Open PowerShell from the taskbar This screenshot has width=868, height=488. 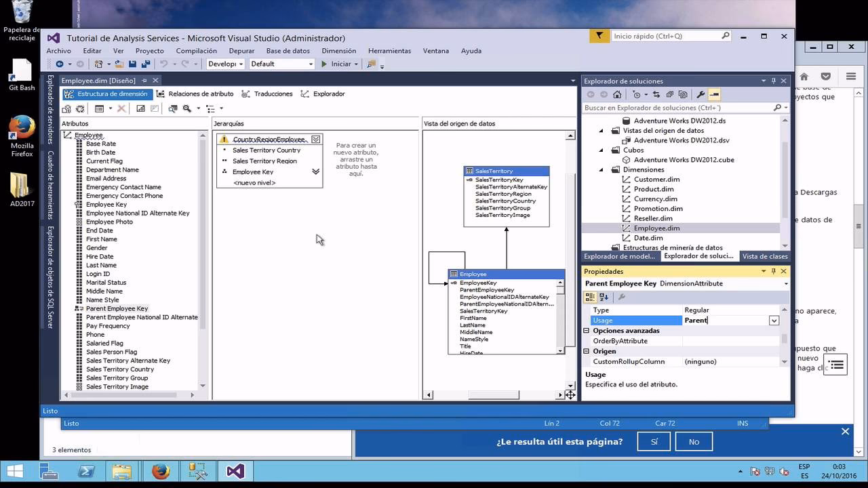pyautogui.click(x=86, y=472)
